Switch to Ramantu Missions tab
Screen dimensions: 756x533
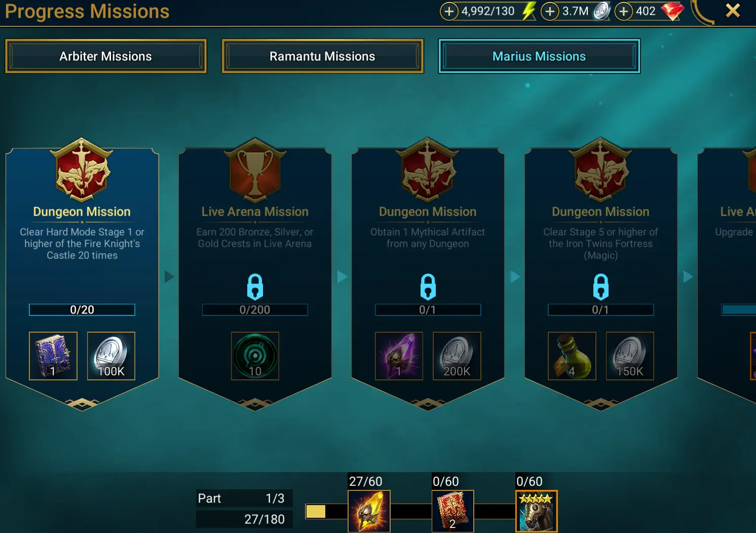[x=322, y=56]
